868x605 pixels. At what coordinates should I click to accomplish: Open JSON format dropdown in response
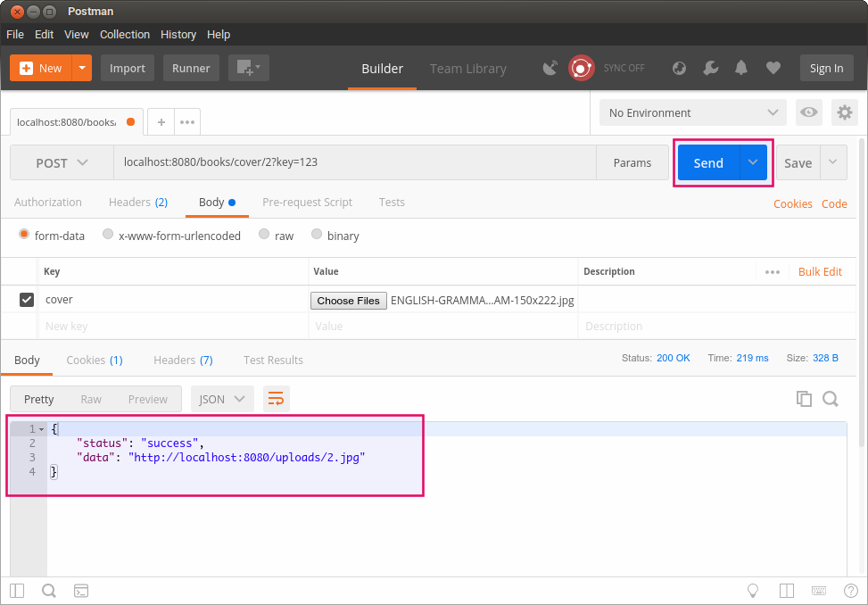pyautogui.click(x=222, y=399)
